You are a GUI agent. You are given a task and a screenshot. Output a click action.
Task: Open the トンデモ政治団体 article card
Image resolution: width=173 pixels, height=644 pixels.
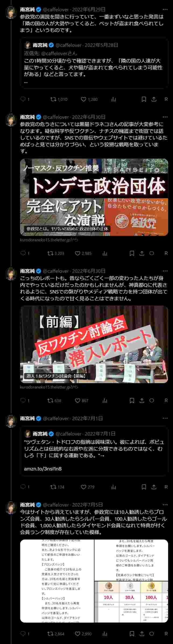click(x=94, y=197)
